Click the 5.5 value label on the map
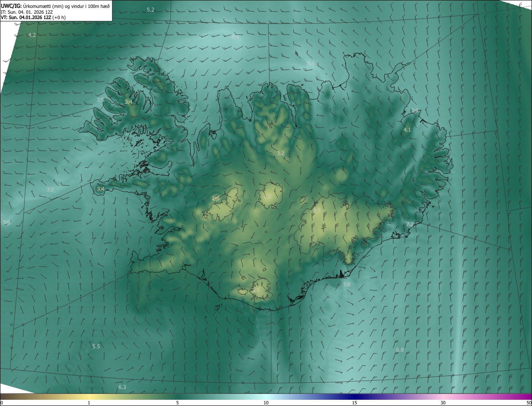532x406 pixels. (96, 346)
